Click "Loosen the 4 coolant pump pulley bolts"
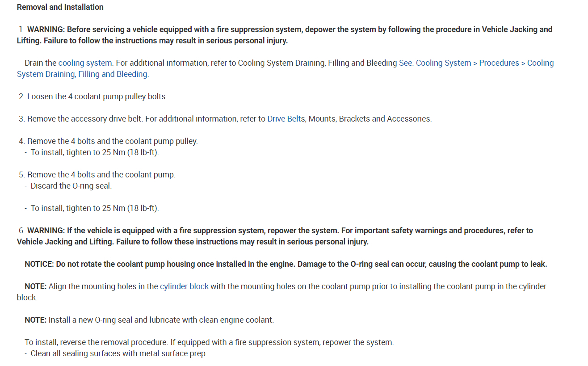The width and height of the screenshot is (588, 366). point(97,97)
